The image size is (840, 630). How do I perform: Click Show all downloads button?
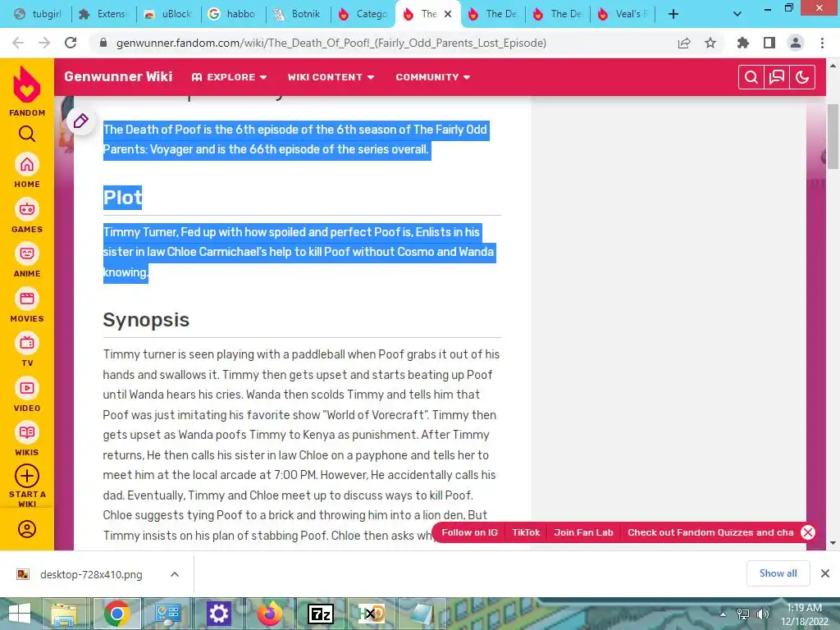778,573
